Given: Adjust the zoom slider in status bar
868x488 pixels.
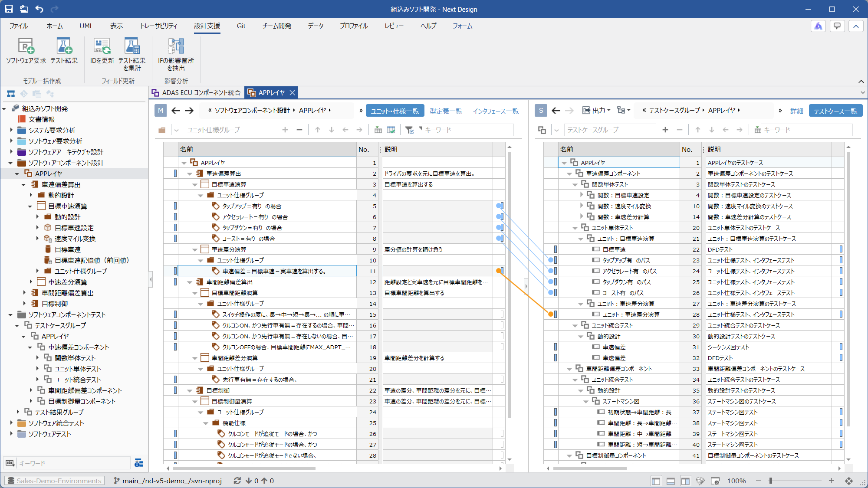Looking at the screenshot, I should (771, 481).
